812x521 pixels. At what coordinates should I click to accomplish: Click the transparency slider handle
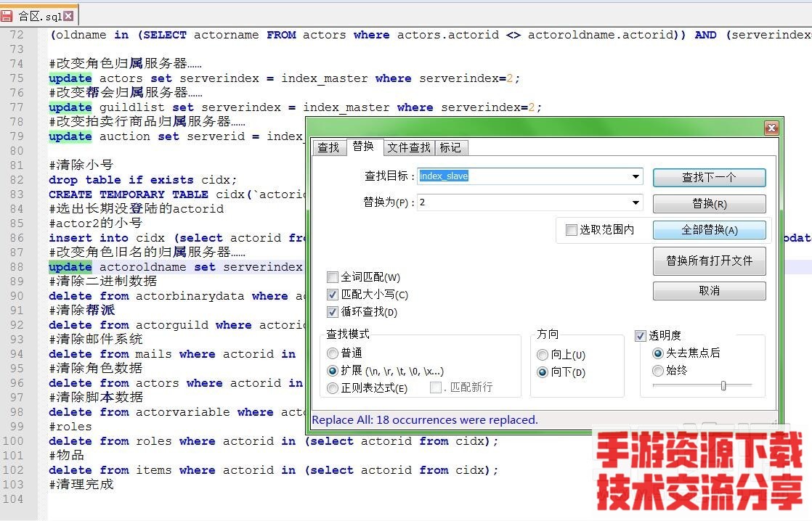pyautogui.click(x=723, y=385)
